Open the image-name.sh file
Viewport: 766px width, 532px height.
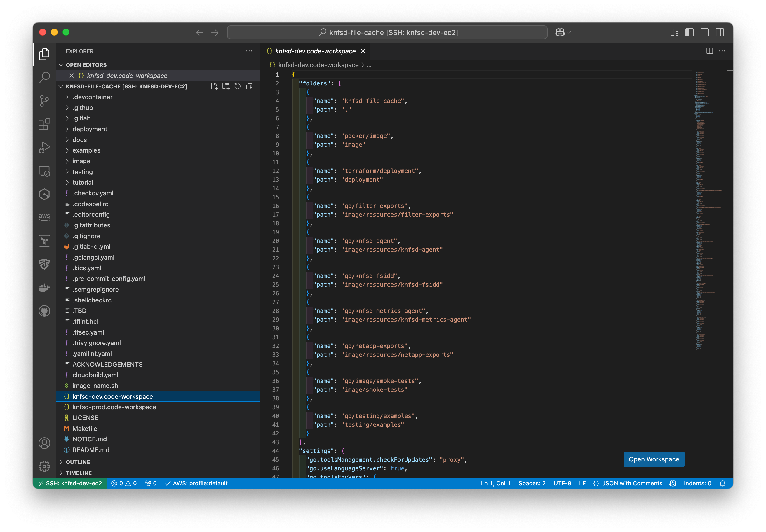pos(158,386)
